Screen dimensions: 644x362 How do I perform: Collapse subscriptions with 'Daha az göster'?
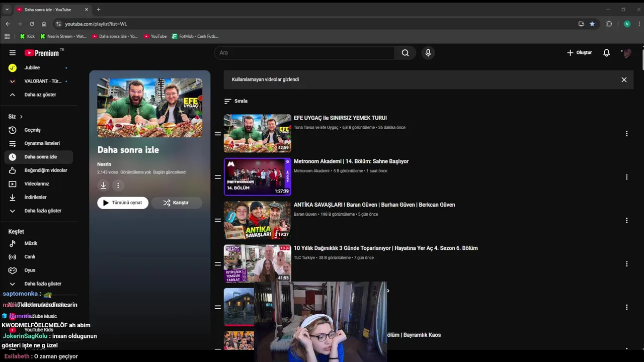point(38,95)
